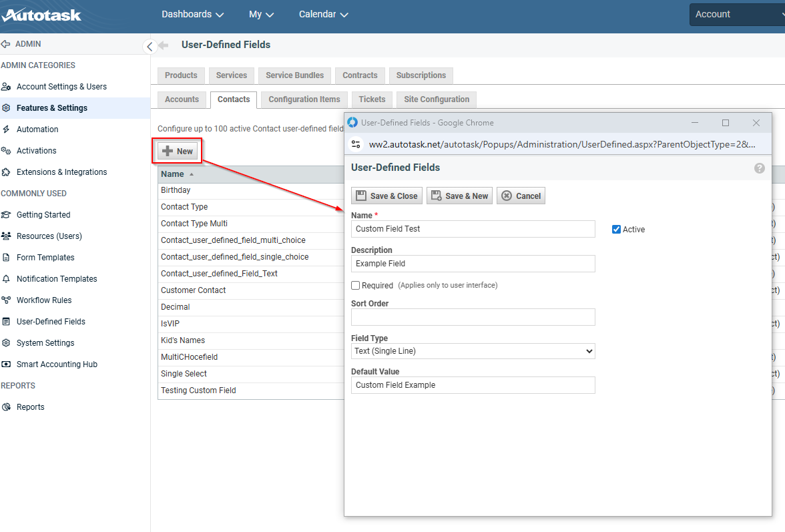Enable the Required checkbox
The height and width of the screenshot is (532, 785).
[356, 286]
